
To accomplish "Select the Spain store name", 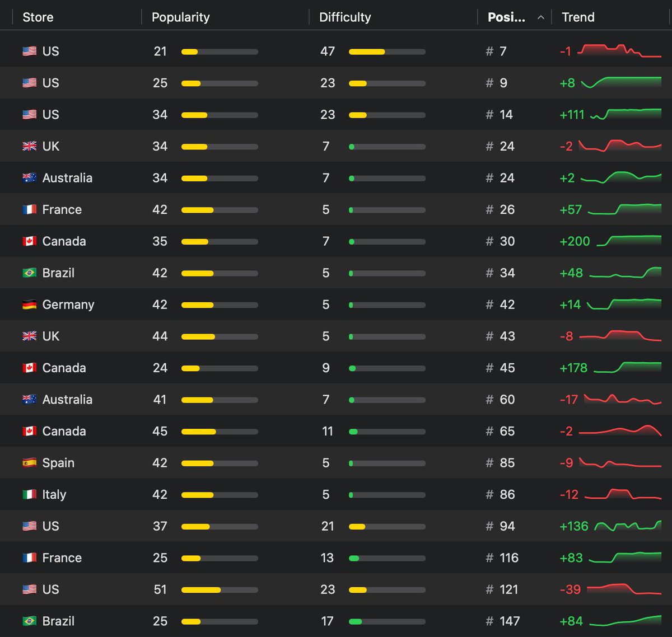I will coord(58,463).
